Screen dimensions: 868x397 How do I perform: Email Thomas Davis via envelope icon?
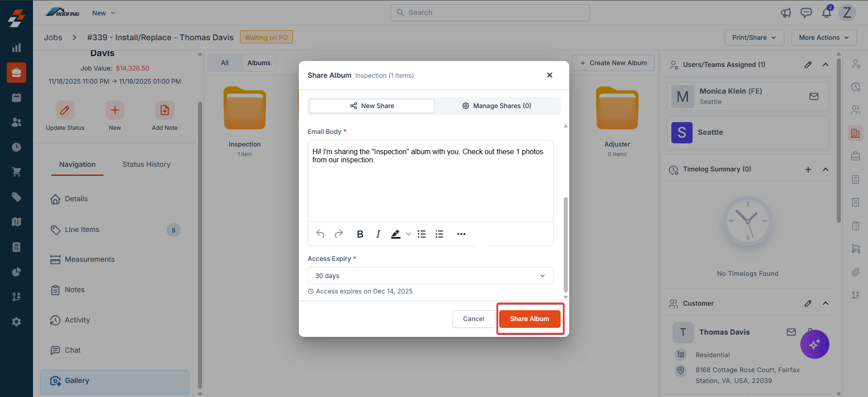tap(791, 332)
